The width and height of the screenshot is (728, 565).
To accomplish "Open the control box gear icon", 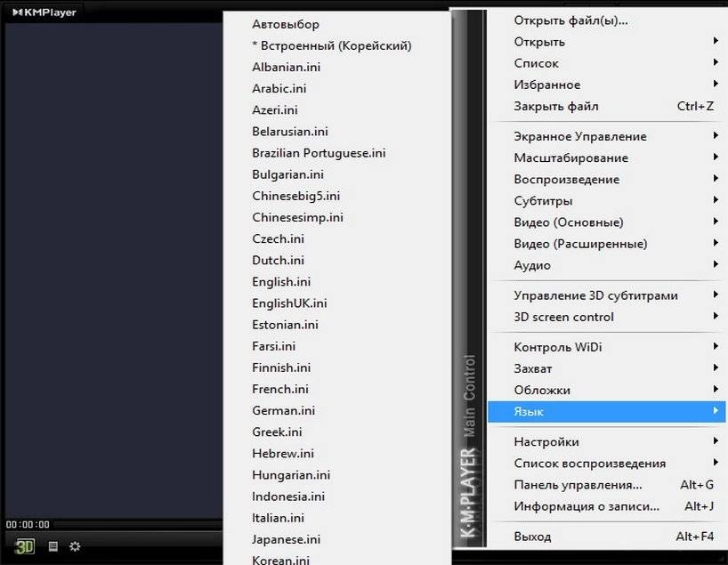I will coord(75,546).
